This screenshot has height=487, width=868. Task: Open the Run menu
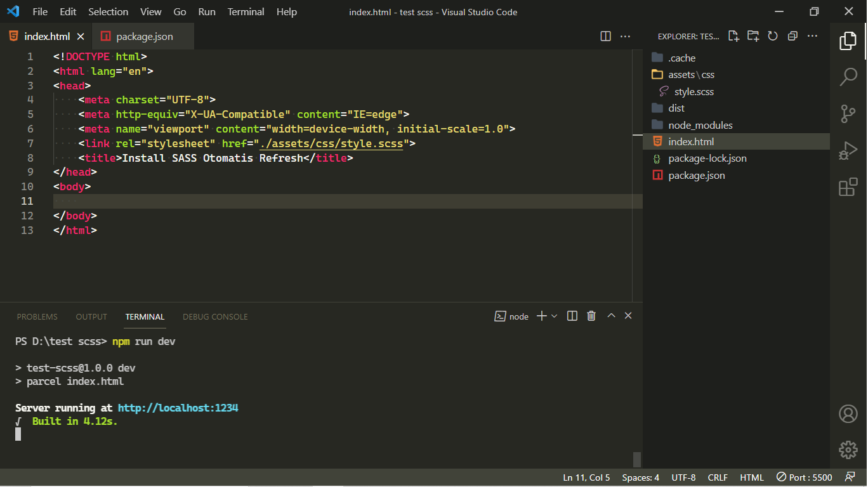[207, 11]
